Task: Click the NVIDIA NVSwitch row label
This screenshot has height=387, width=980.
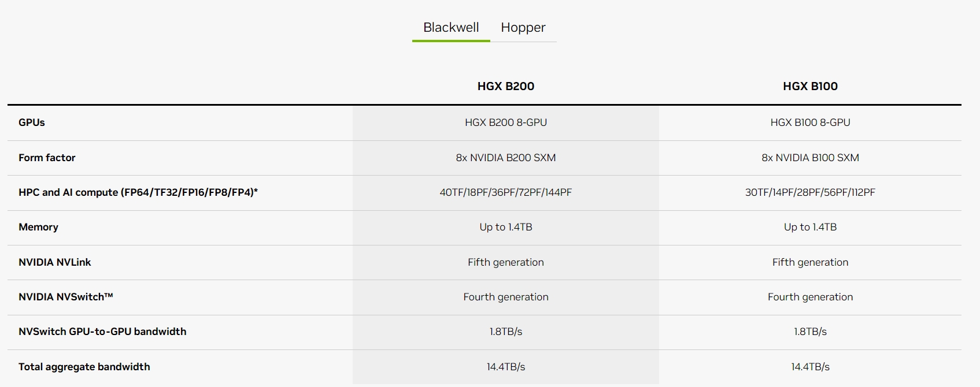Action: point(65,297)
